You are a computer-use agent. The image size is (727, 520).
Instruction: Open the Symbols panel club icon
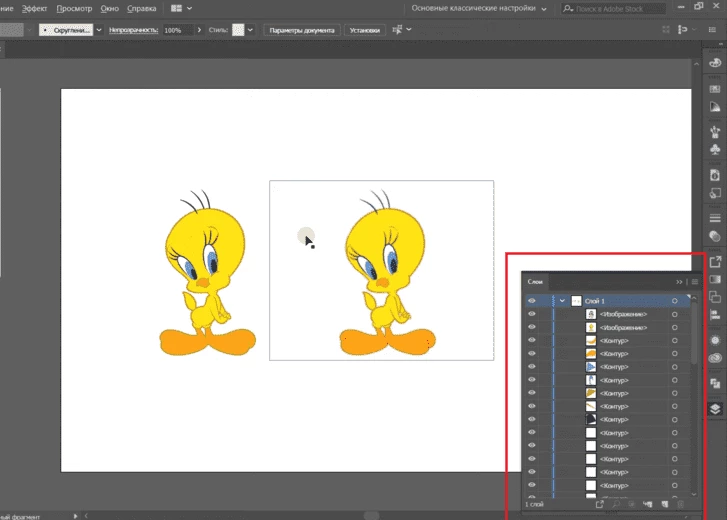715,150
